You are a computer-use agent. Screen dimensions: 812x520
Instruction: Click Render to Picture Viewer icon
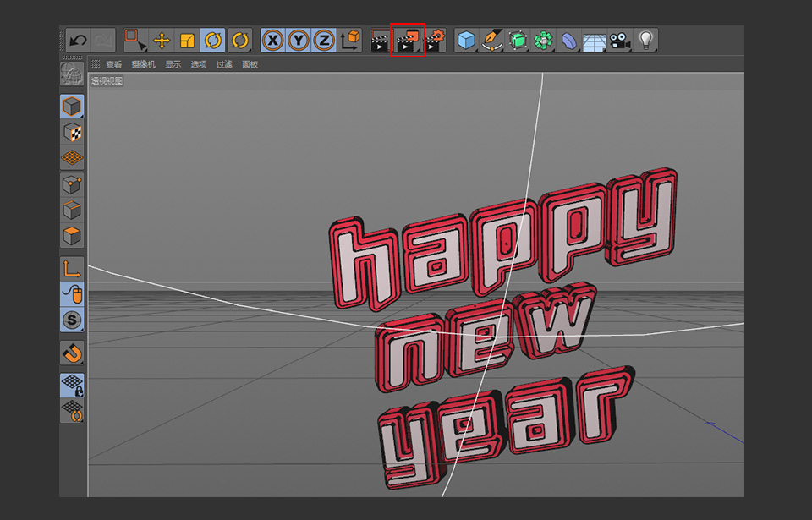pos(408,41)
